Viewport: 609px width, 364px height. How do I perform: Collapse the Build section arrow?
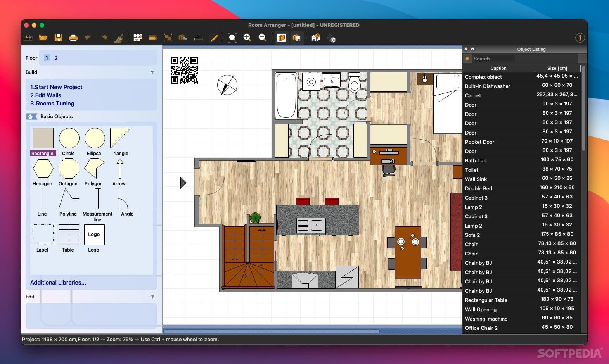(152, 72)
